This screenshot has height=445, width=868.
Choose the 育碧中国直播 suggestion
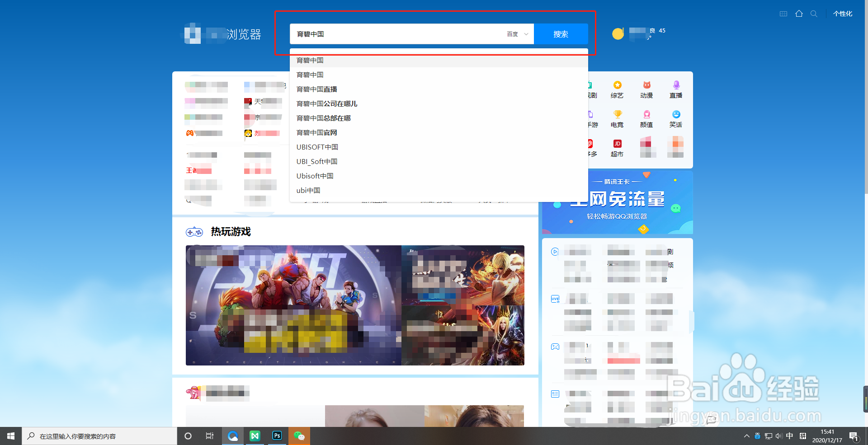coord(439,89)
